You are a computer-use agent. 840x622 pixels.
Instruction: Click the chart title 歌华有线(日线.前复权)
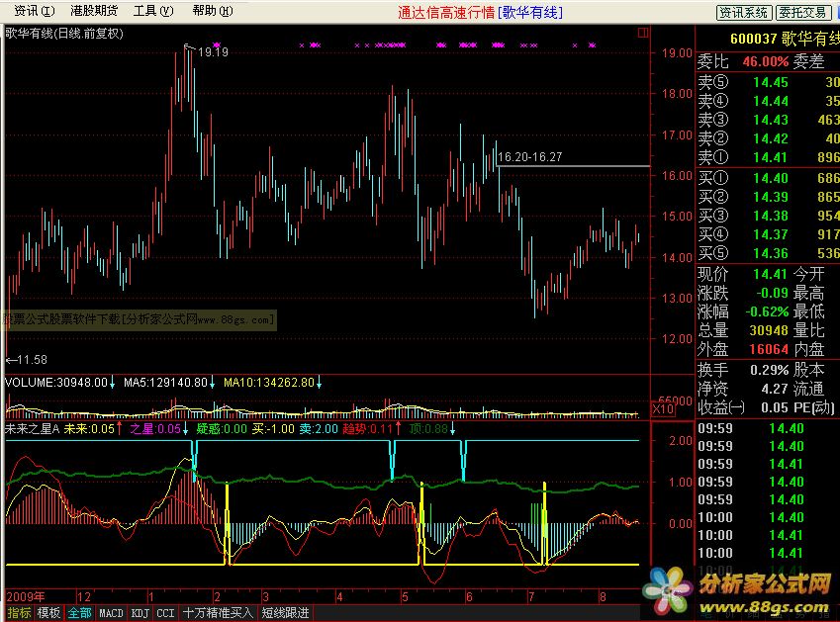click(x=64, y=34)
